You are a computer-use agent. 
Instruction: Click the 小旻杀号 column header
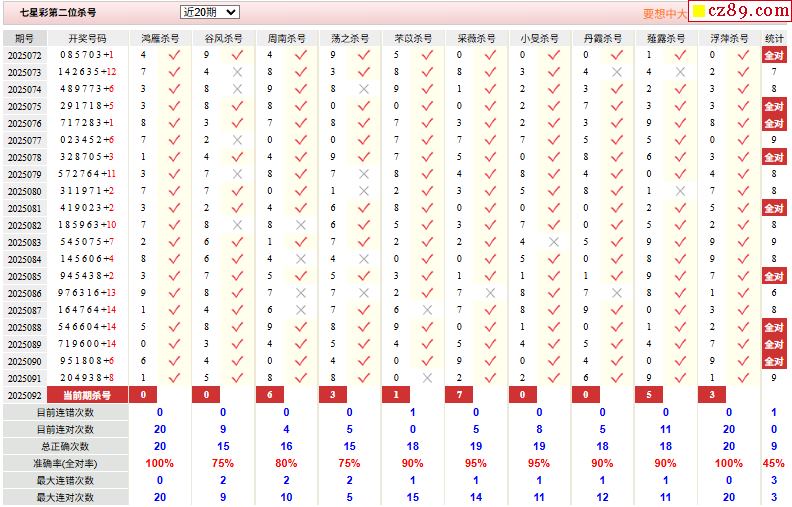(539, 38)
